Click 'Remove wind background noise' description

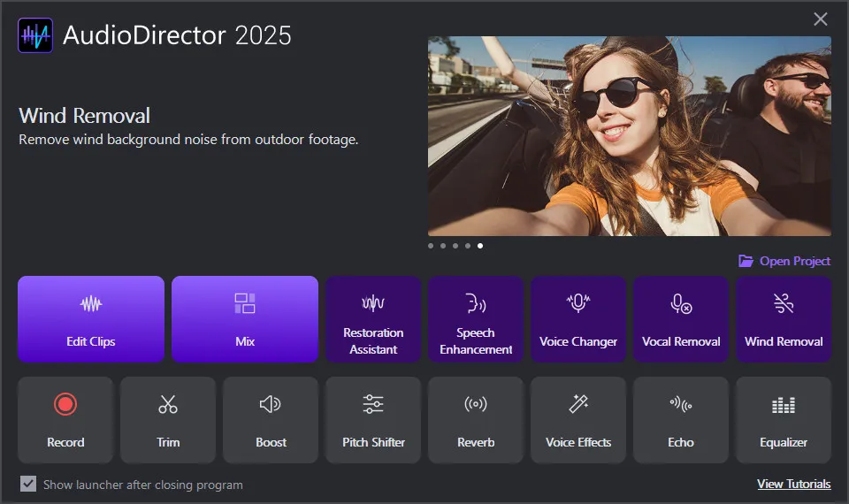tap(188, 140)
